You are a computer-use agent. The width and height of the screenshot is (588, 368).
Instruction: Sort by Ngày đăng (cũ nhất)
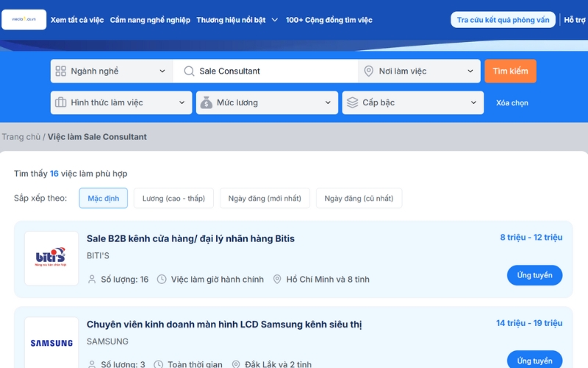(x=359, y=198)
